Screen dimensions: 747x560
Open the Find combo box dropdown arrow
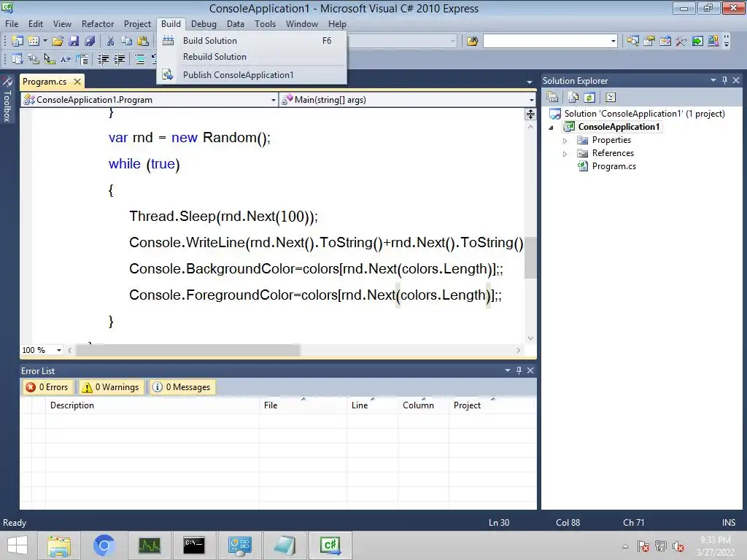[x=613, y=42]
